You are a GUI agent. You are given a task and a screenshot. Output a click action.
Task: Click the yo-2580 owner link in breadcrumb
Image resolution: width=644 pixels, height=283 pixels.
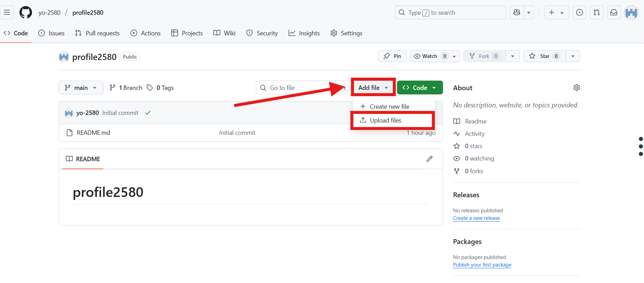pos(49,13)
